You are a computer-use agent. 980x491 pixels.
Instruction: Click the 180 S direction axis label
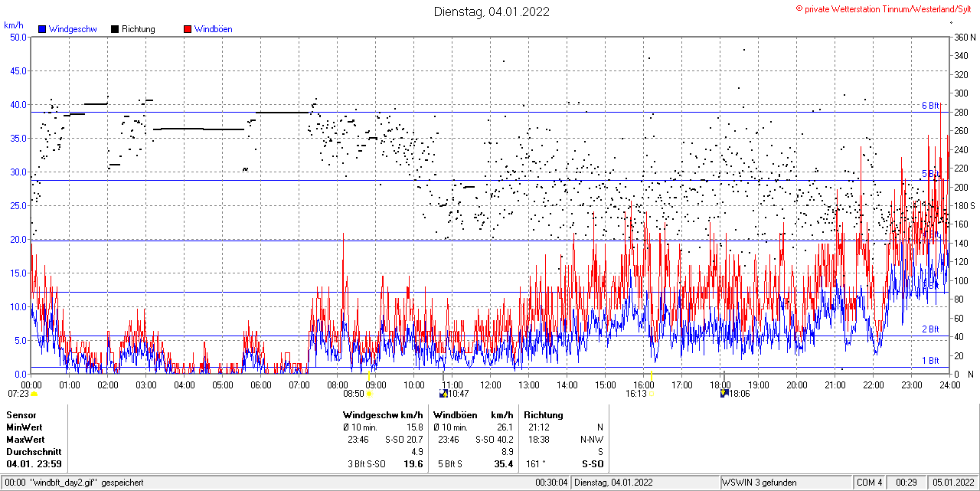click(x=963, y=205)
